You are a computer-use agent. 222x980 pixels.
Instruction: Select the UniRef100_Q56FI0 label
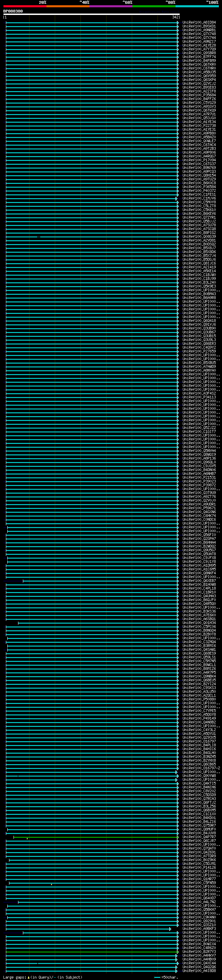[x=199, y=535]
